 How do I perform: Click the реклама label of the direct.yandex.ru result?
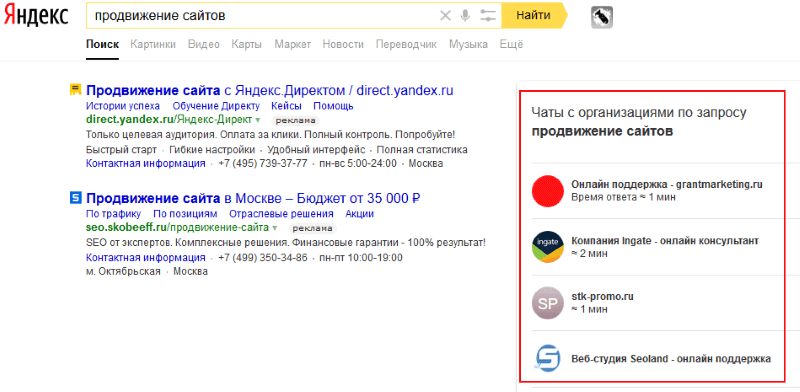[295, 121]
